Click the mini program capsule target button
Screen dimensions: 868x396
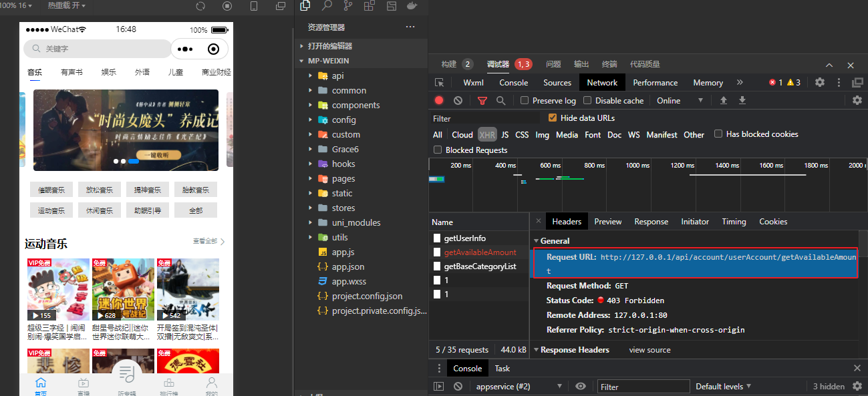[x=213, y=49]
